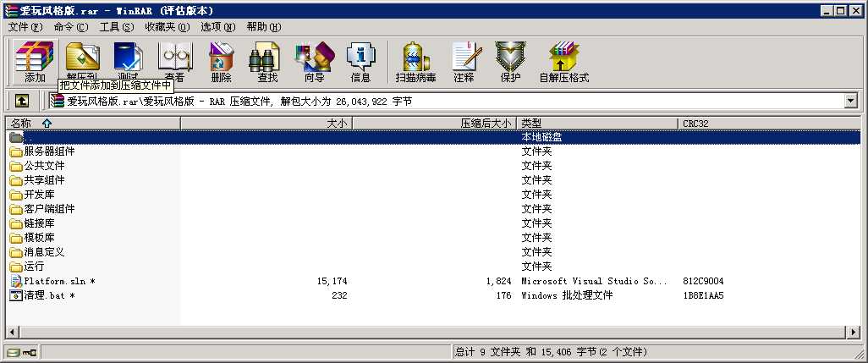Open the address bar dropdown arrow
Viewport: 868px width, 363px height.
pyautogui.click(x=851, y=101)
